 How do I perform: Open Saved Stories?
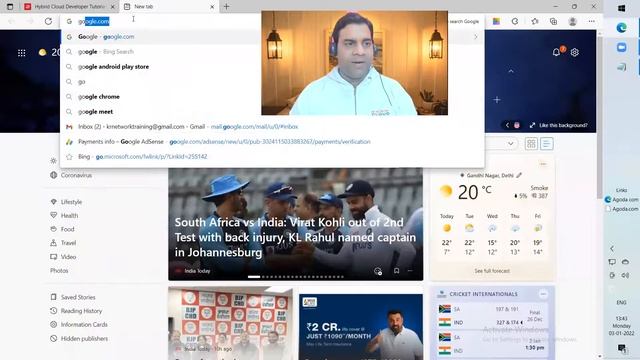[78, 297]
